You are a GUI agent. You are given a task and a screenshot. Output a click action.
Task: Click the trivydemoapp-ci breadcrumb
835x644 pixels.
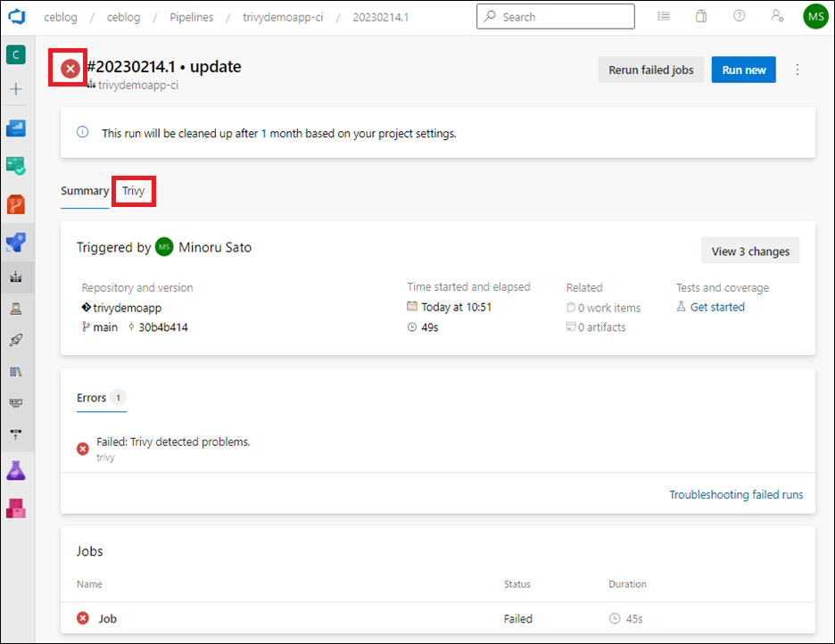click(283, 17)
